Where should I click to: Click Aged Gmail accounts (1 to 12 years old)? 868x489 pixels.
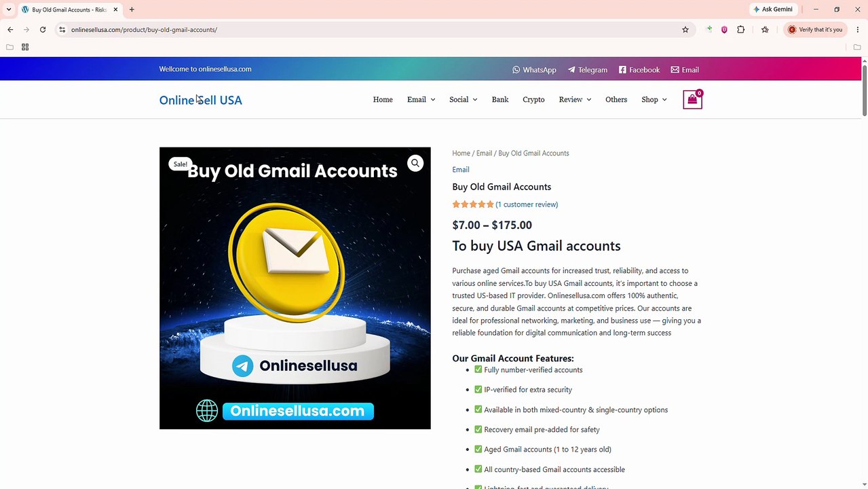click(x=548, y=449)
